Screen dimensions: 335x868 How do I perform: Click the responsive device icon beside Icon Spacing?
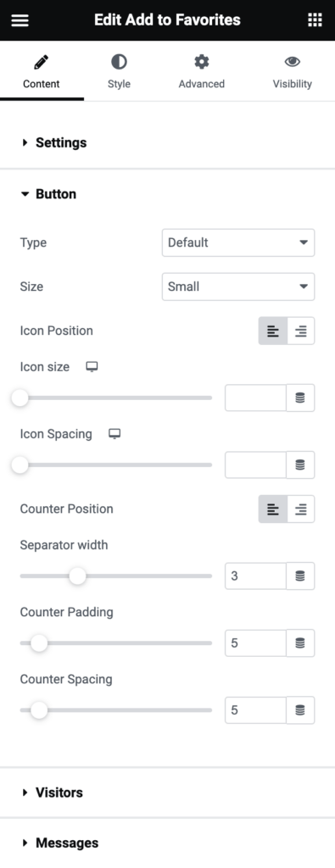[x=114, y=434]
